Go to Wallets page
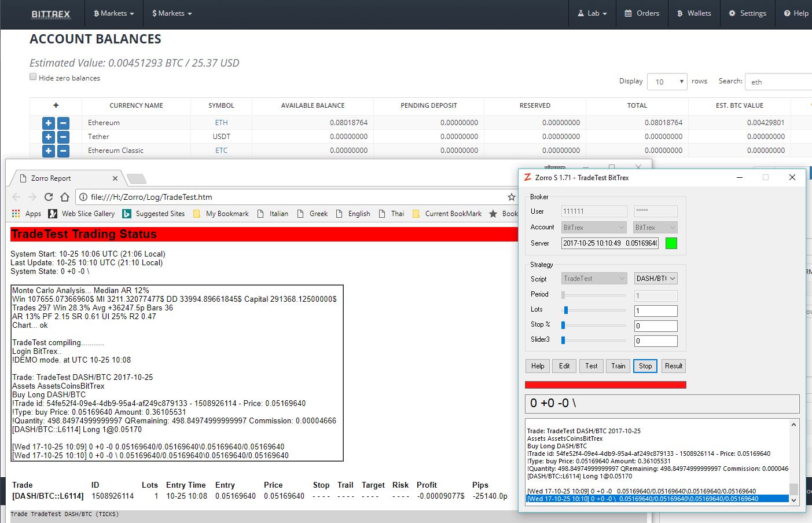 [x=694, y=13]
